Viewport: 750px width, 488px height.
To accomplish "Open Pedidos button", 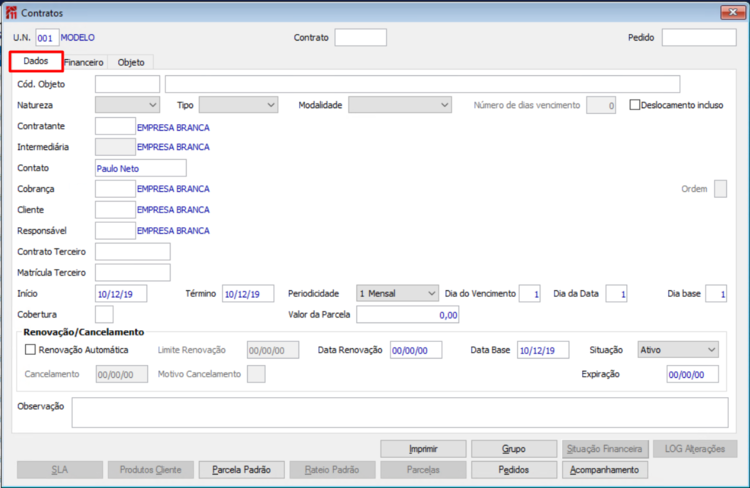I will tap(514, 470).
